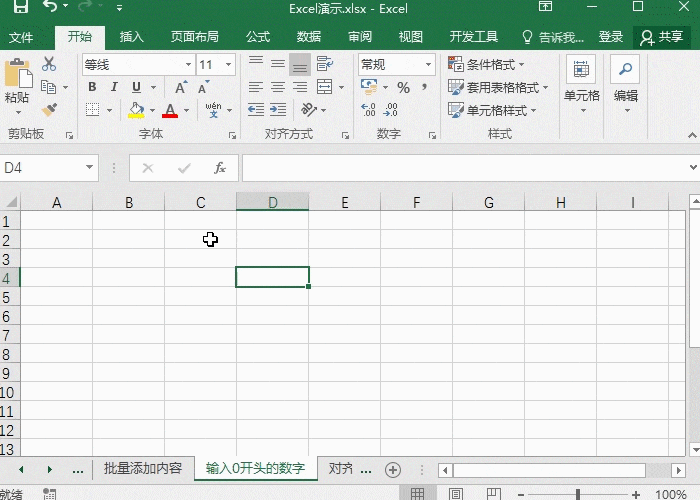Click 告诉我 tell me search box
700x500 pixels.
point(553,37)
